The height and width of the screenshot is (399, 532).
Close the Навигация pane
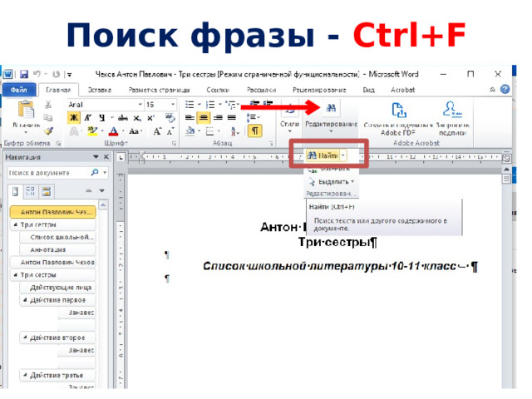pyautogui.click(x=106, y=157)
